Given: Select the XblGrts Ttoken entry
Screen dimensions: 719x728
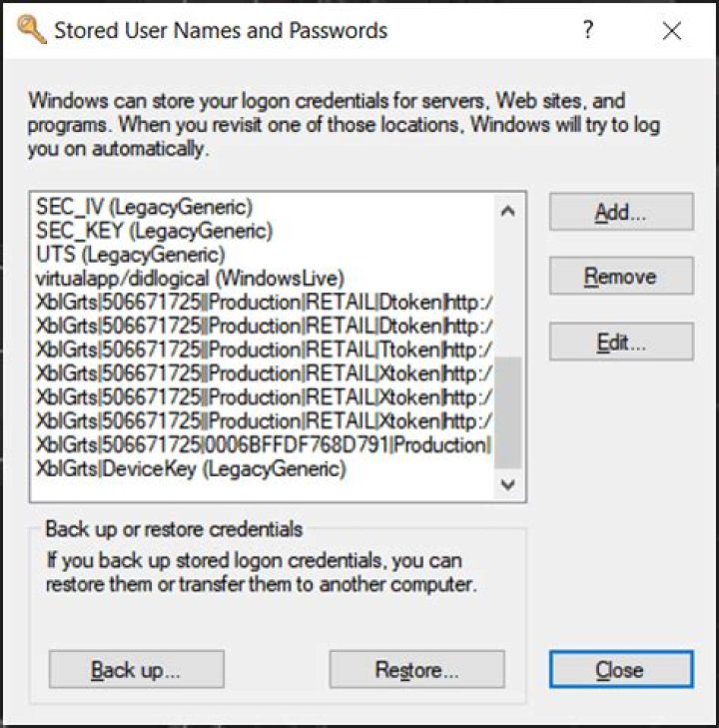Looking at the screenshot, I should tap(264, 350).
